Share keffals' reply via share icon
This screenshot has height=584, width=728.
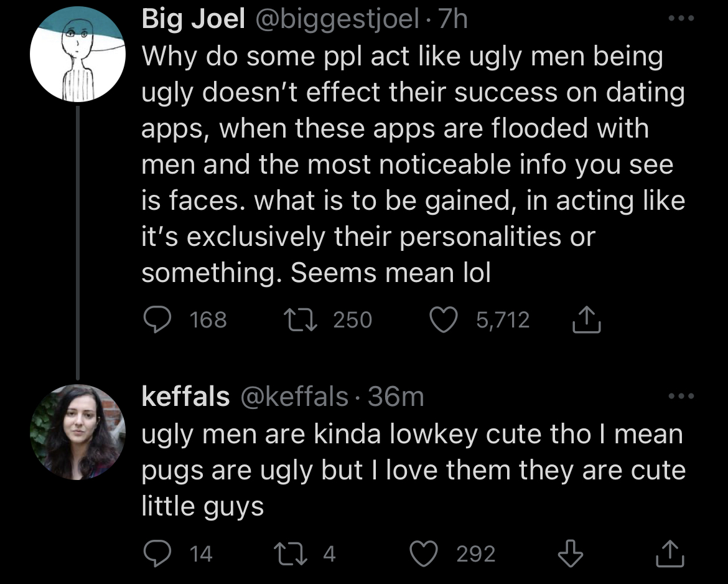(670, 553)
